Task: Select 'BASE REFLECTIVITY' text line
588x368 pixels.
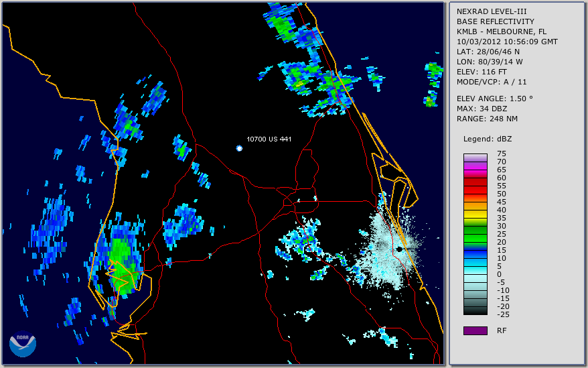Action: [x=496, y=21]
